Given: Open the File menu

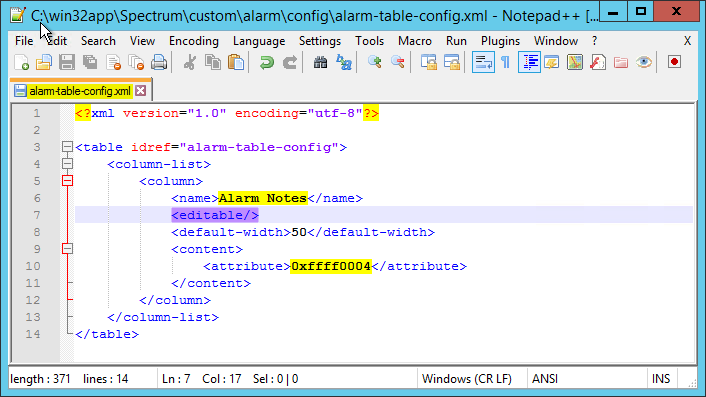Looking at the screenshot, I should coord(24,41).
